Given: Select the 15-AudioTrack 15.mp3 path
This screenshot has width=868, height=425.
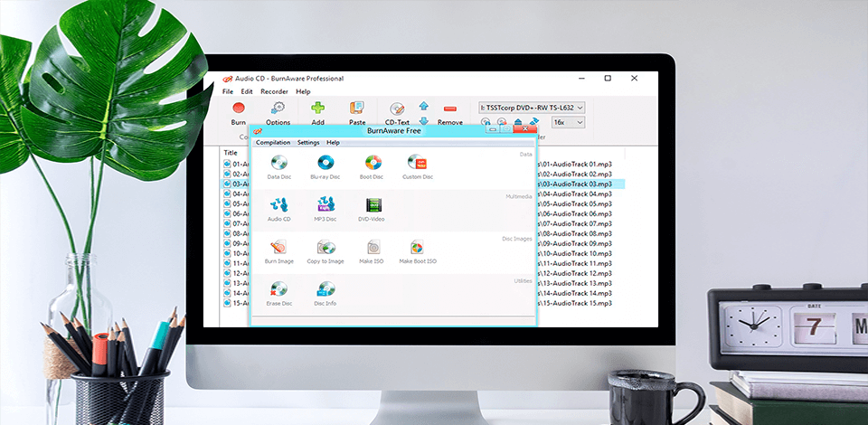Looking at the screenshot, I should click(x=575, y=303).
